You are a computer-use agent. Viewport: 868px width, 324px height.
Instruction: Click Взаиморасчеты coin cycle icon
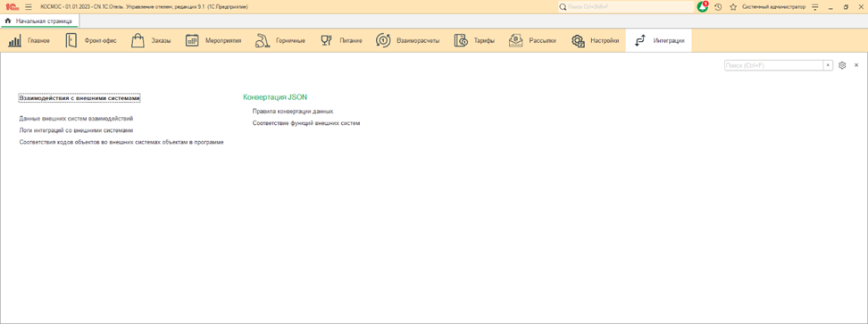[383, 40]
